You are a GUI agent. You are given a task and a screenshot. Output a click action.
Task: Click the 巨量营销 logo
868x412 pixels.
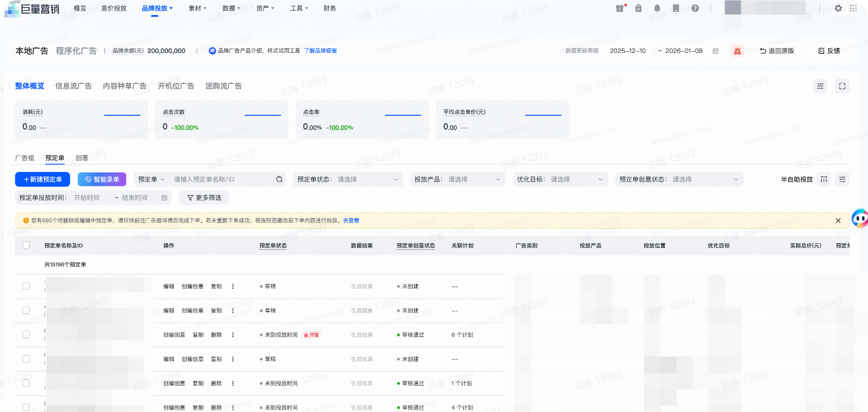click(32, 8)
